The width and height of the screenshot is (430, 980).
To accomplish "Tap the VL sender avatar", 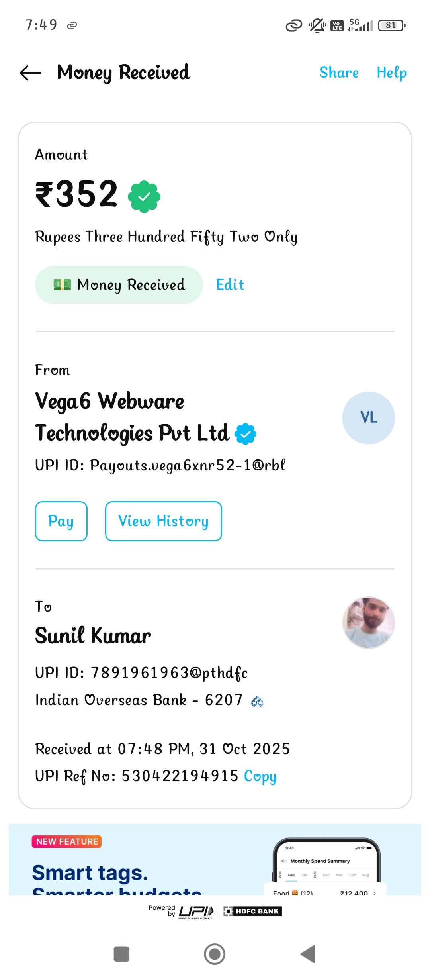I will coord(368,417).
